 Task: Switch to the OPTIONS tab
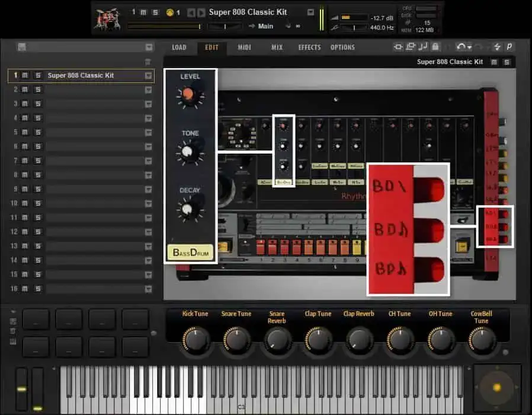342,47
